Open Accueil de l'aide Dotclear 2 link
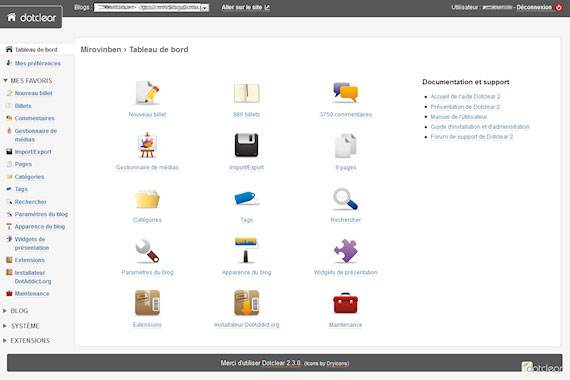The width and height of the screenshot is (570, 380). [465, 96]
